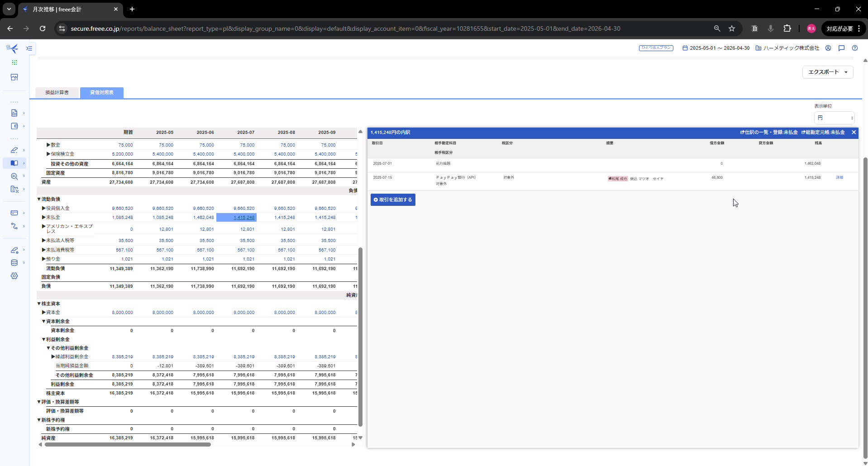Switch to the 損益計算書 tab
Image resolution: width=868 pixels, height=466 pixels.
[x=57, y=92]
